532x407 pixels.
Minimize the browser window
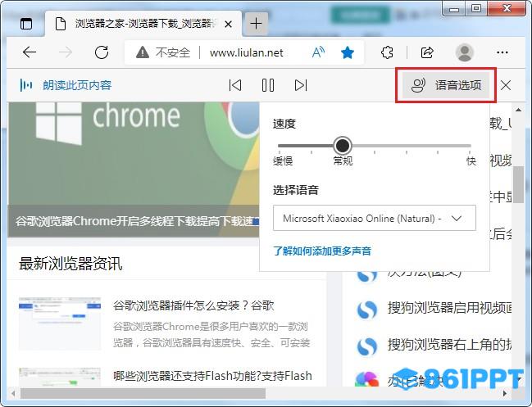coord(454,9)
